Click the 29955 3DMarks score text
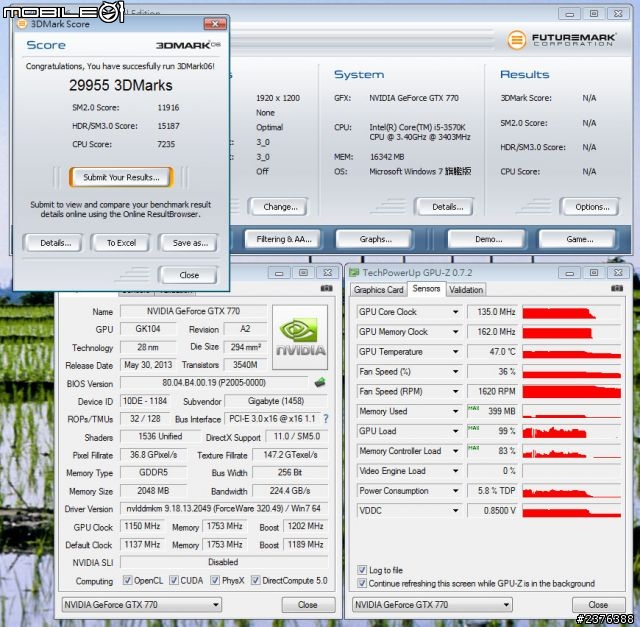640x627 pixels. tap(121, 85)
